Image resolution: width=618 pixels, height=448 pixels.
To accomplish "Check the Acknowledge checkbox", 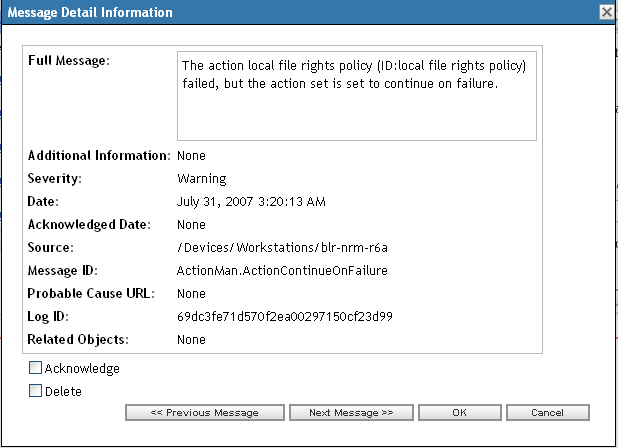I will (x=36, y=369).
